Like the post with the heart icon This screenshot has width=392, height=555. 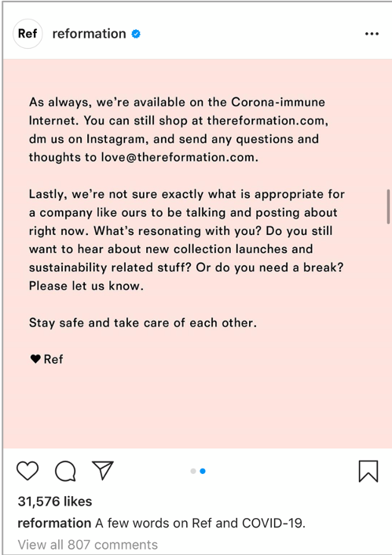click(27, 471)
